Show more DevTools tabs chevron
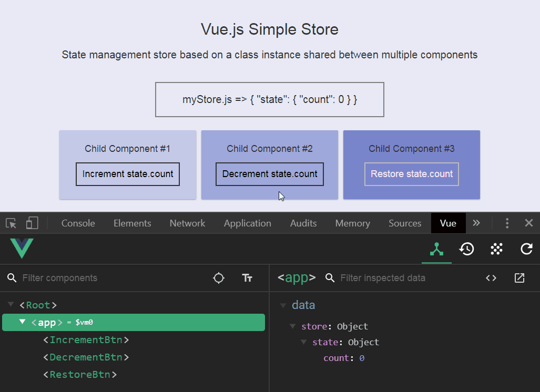Image resolution: width=540 pixels, height=392 pixels. (476, 223)
